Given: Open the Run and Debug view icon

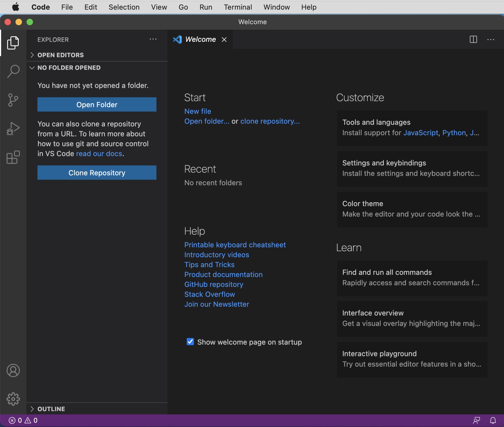Looking at the screenshot, I should coord(13,128).
